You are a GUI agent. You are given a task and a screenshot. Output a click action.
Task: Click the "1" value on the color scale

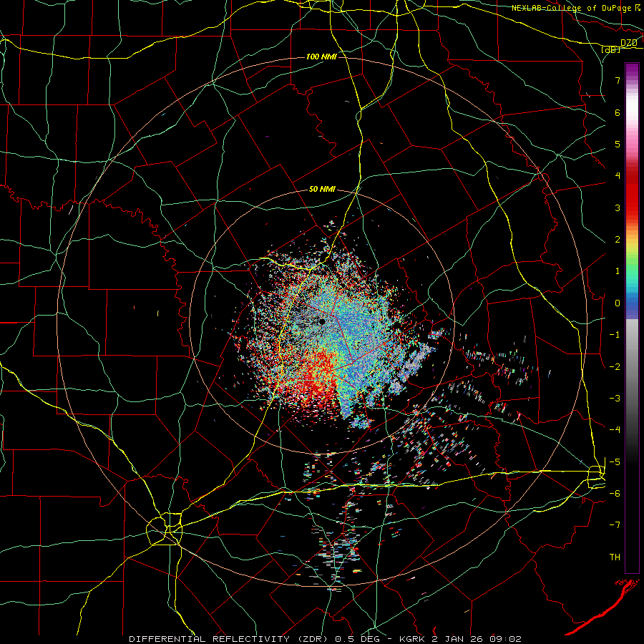point(618,271)
